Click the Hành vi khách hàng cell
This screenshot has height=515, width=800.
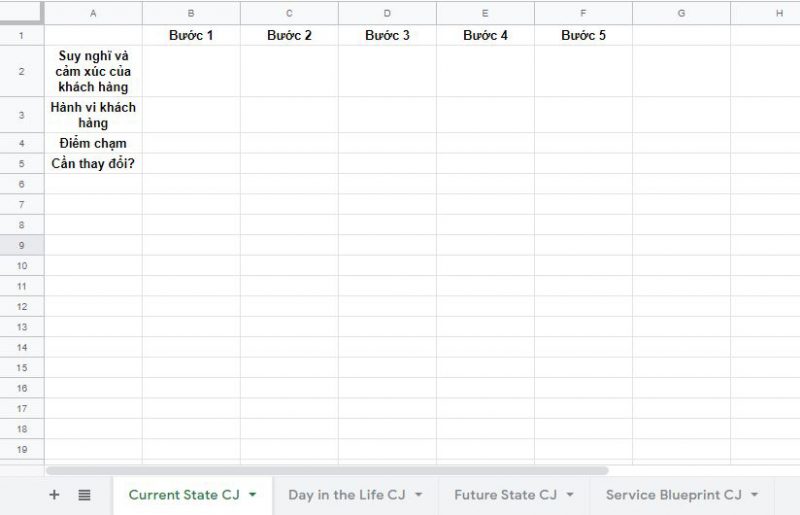click(x=93, y=115)
